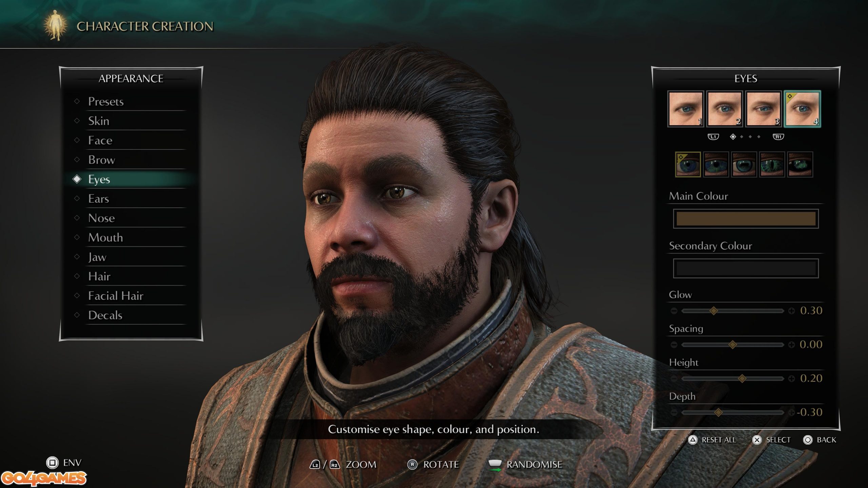
Task: Click the Randomise touchpad icon
Action: pos(495,464)
